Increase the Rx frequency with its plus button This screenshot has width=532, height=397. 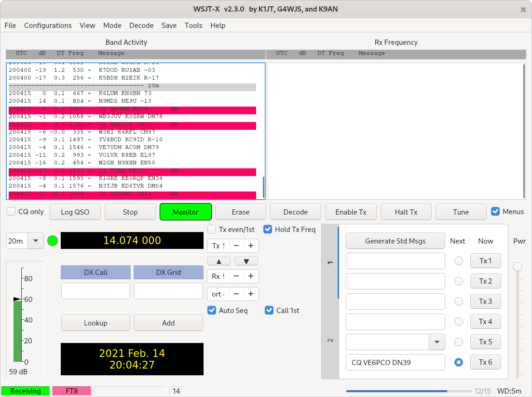tap(251, 276)
